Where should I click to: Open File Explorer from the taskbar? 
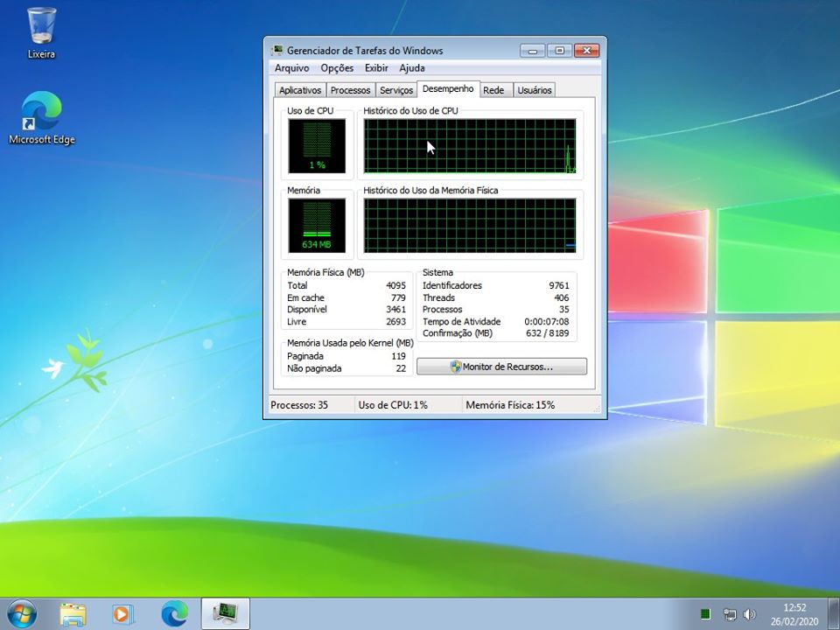pos(73,614)
